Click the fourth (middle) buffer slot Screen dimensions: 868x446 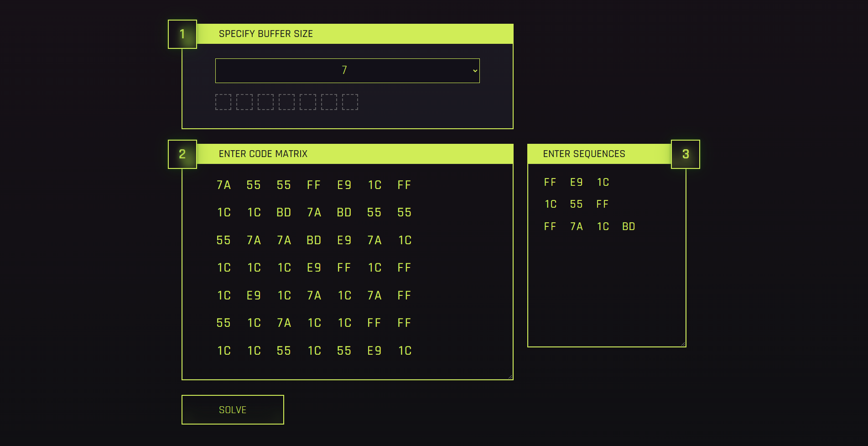tap(286, 102)
